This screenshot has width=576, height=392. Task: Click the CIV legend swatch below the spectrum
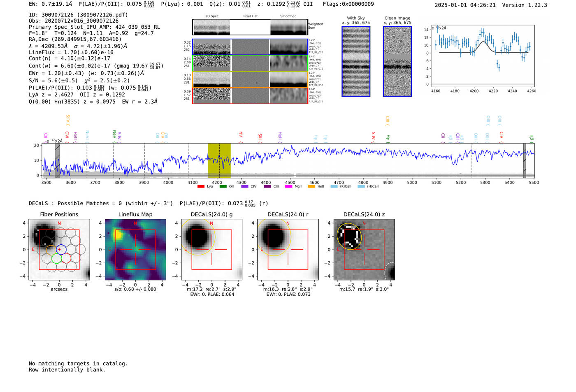pos(245,186)
